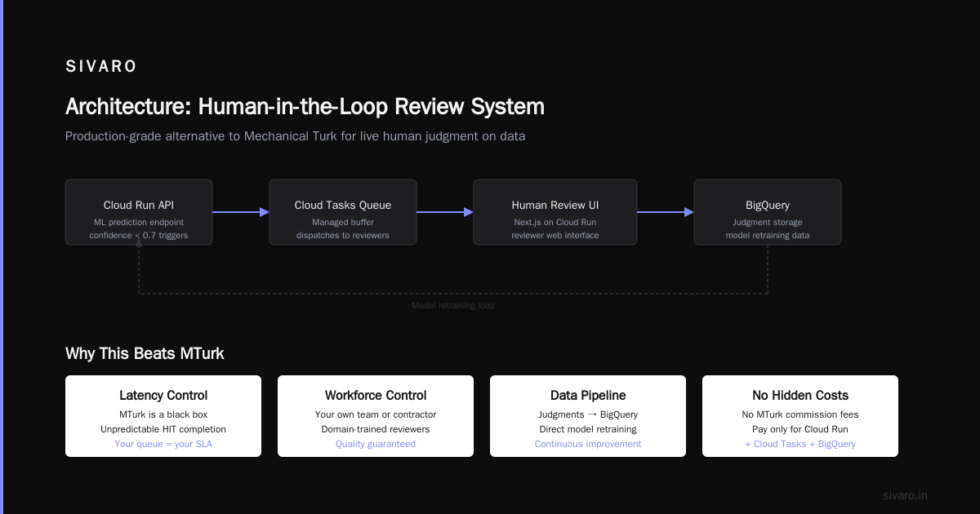Click the BigQuery storage box
Image resolution: width=980 pixels, height=514 pixels.
[768, 212]
